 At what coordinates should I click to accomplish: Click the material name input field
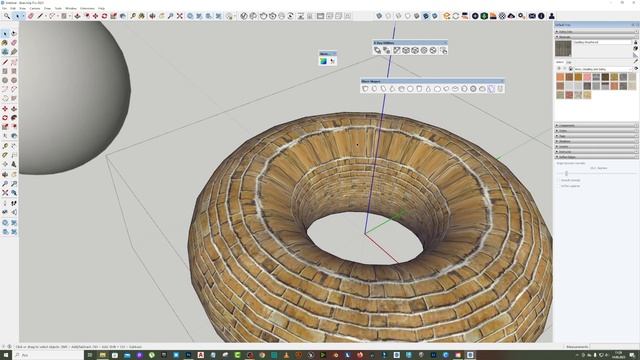(x=602, y=42)
